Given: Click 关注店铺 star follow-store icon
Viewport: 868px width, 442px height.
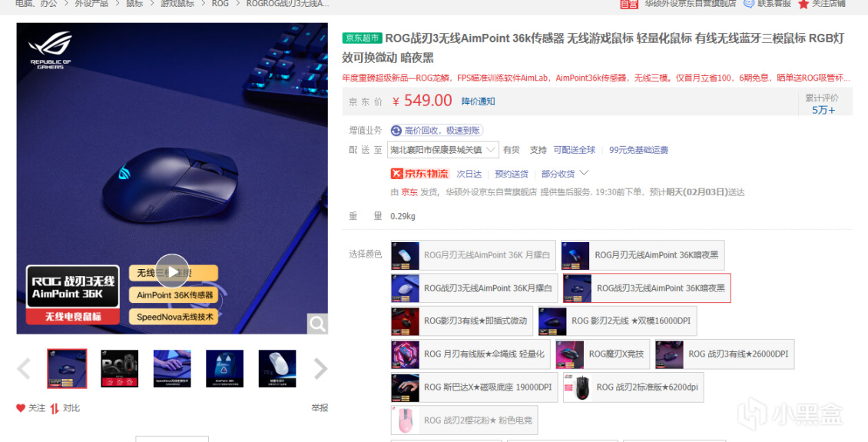Looking at the screenshot, I should pos(803,4).
